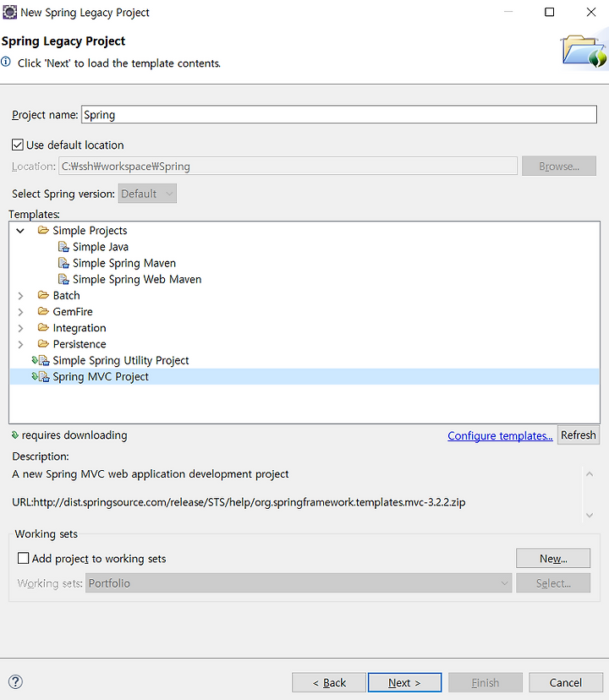Expand the Persistence templates node

tap(20, 344)
